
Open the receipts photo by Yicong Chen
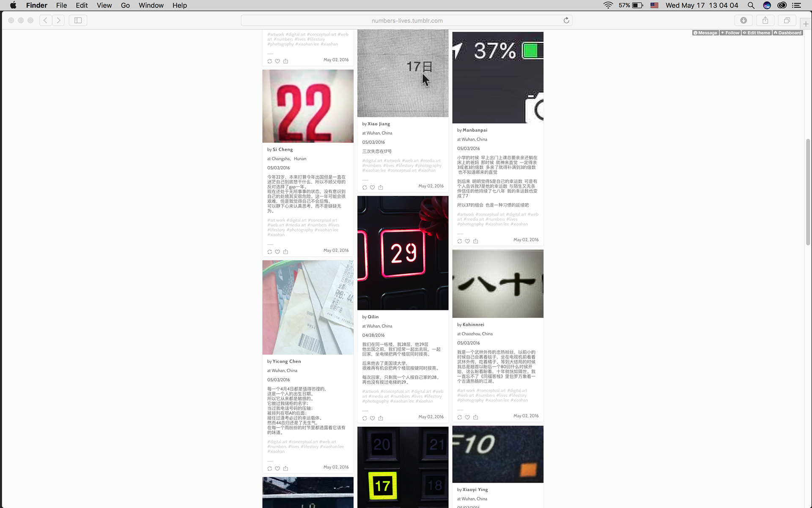coord(308,307)
